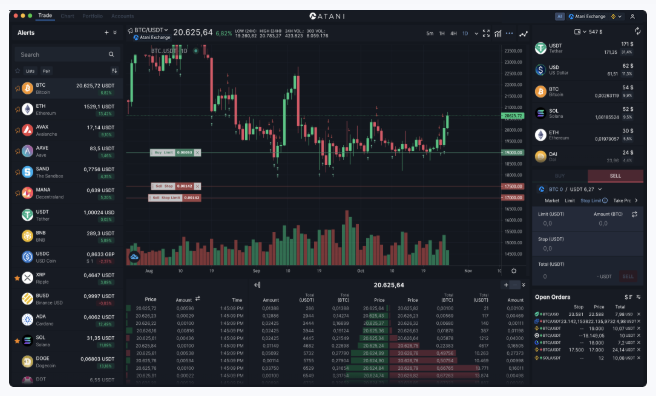656x396 pixels.
Task: Select the DAI icon in the wallet list
Action: pos(541,157)
